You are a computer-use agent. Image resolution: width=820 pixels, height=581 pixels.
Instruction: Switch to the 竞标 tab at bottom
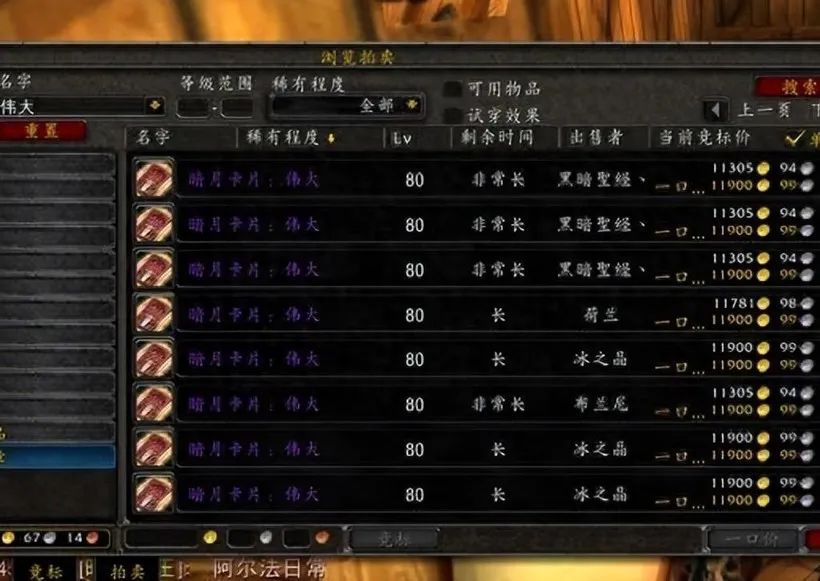45,571
